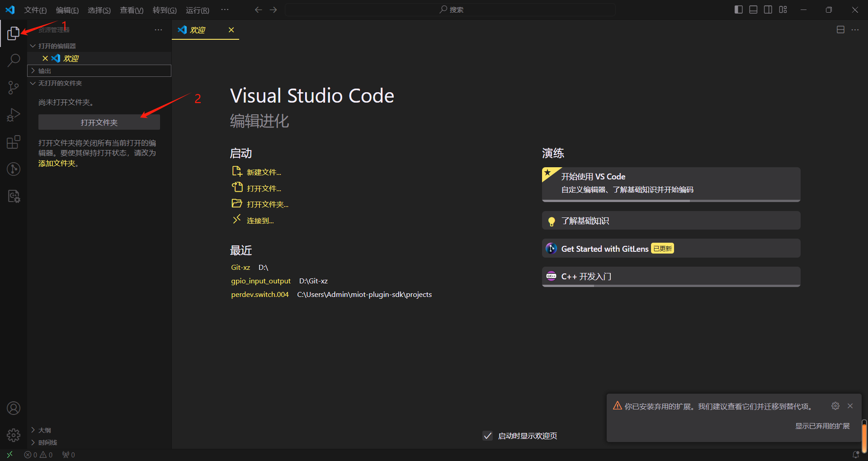Screen dimensions: 868x461
Task: Expand the 时间线 timeline section
Action: point(99,442)
